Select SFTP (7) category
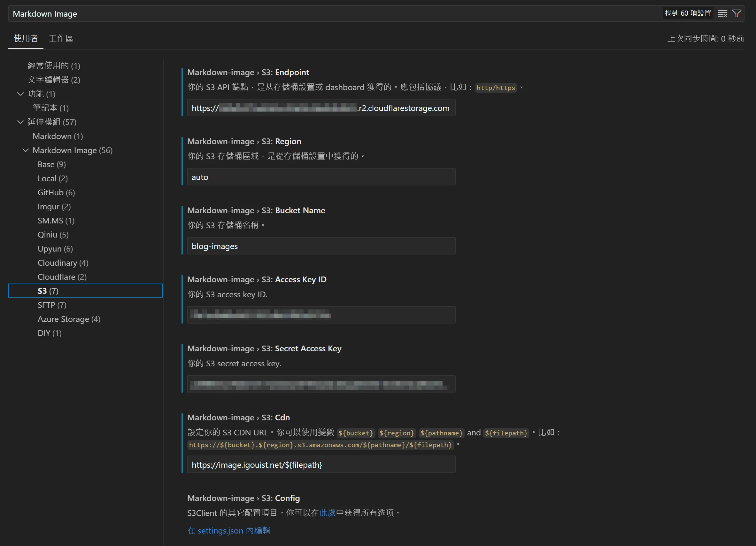 click(52, 305)
